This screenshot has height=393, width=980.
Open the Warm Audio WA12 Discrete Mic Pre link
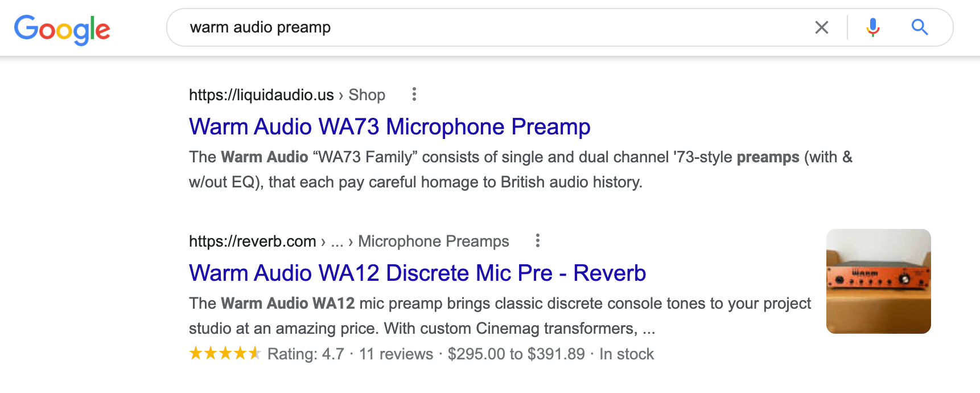417,273
